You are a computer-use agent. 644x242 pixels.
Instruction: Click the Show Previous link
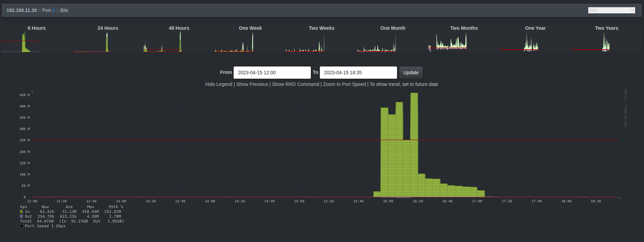coord(252,84)
